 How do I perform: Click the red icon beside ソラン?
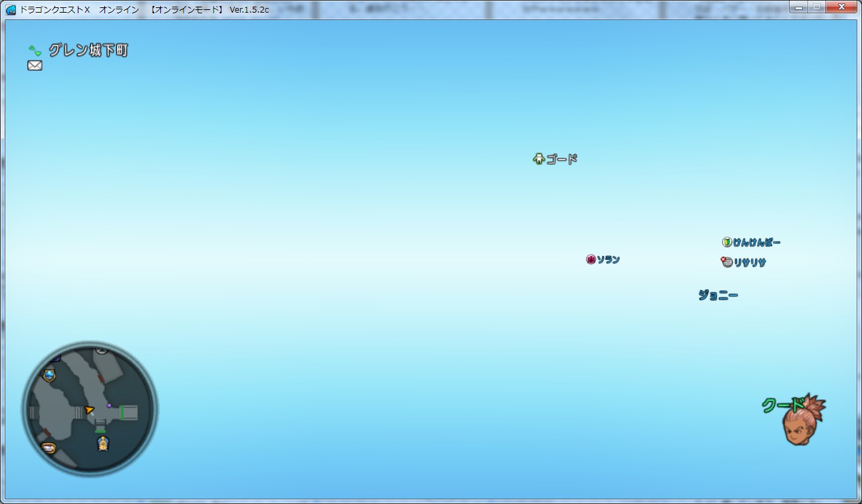(591, 259)
